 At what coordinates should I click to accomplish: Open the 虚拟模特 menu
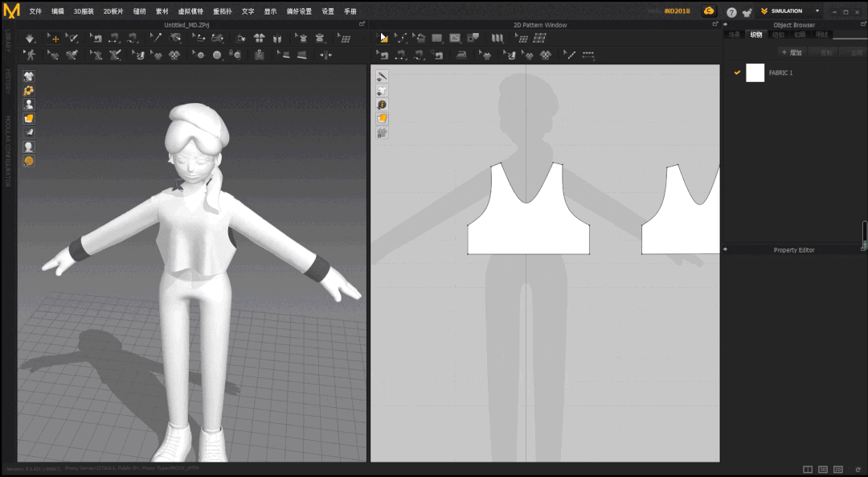190,11
